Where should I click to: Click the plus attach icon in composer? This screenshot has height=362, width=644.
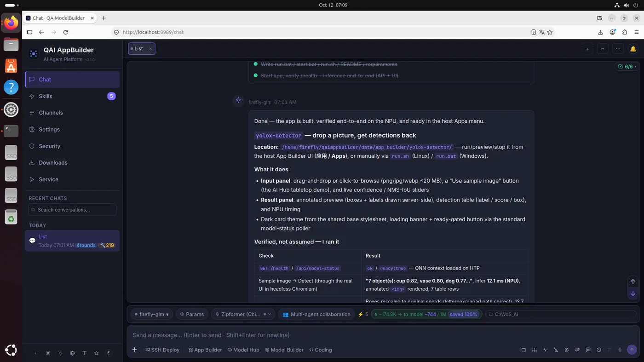tap(134, 350)
